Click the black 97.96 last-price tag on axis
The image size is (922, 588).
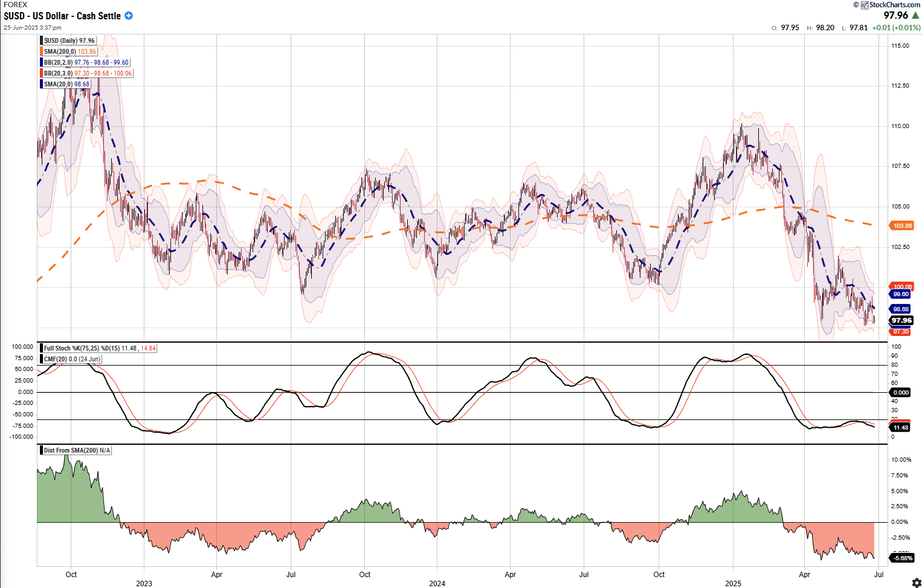point(901,320)
